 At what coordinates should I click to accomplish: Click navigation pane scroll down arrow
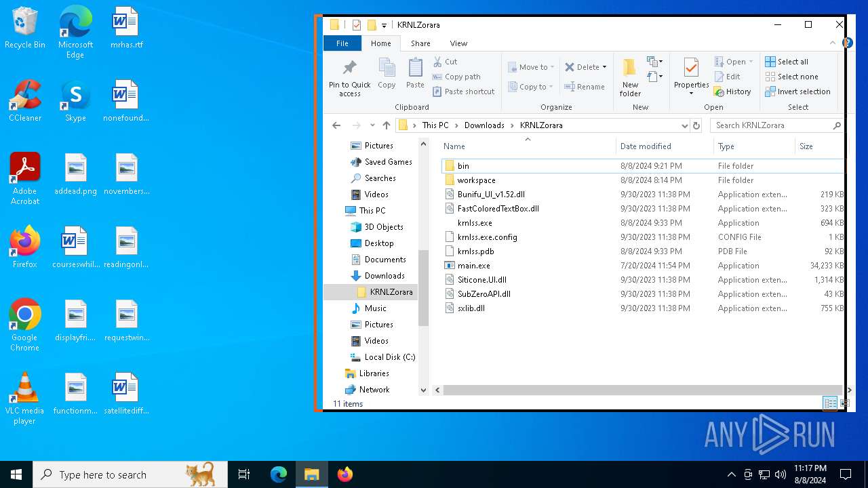pos(424,390)
